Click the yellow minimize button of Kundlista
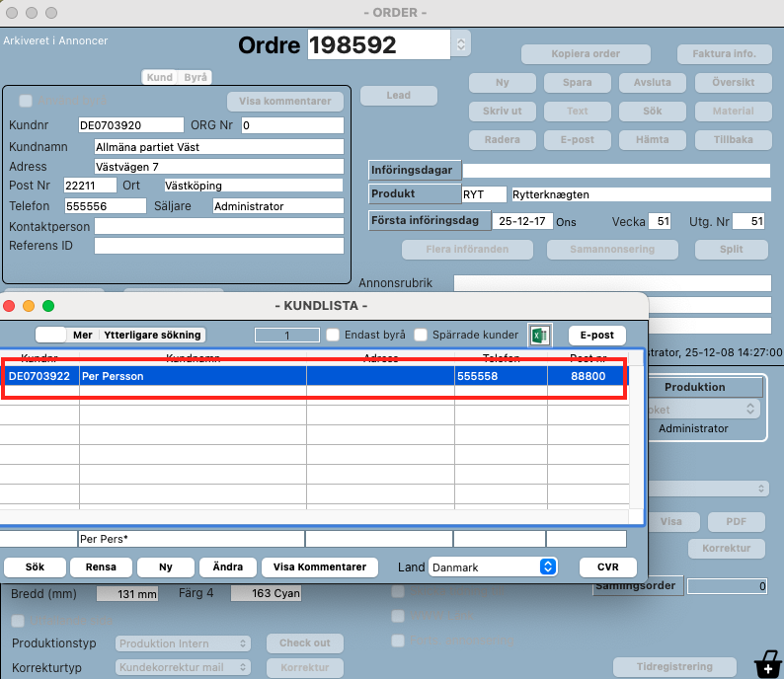The image size is (784, 679). pyautogui.click(x=29, y=306)
